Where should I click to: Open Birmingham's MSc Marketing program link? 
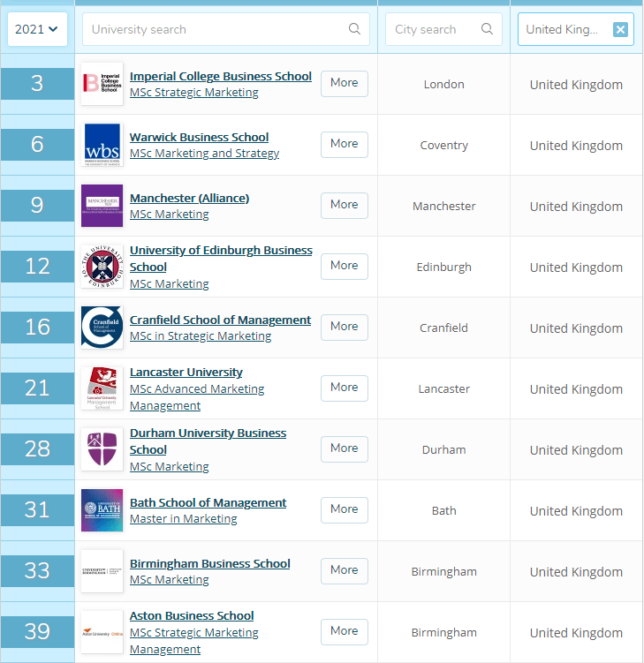click(x=170, y=579)
